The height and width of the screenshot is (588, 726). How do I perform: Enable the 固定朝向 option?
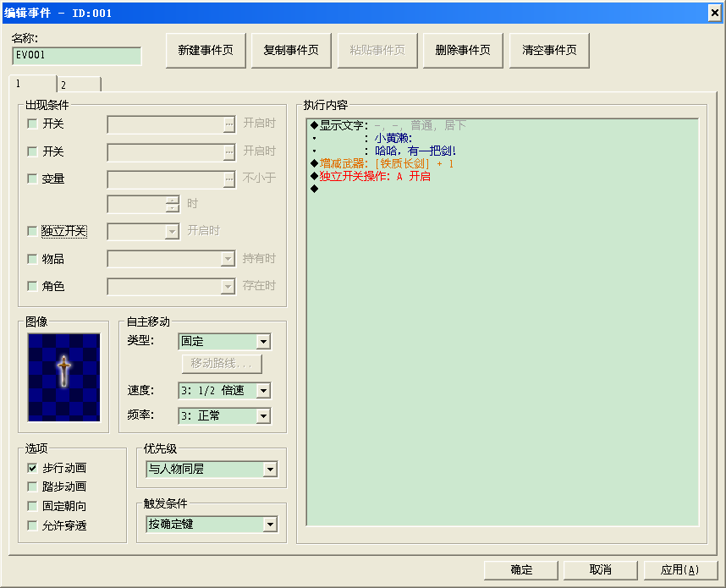pos(32,506)
